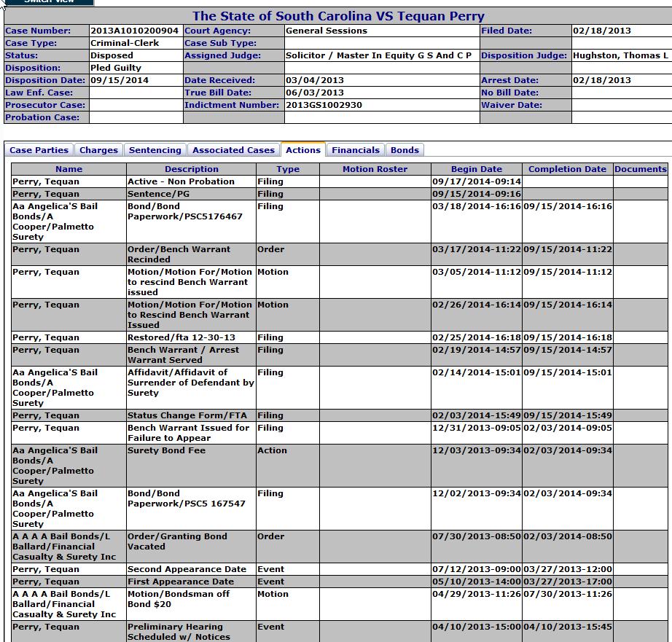
Task: Click the Sentence/PG description
Action: (159, 194)
